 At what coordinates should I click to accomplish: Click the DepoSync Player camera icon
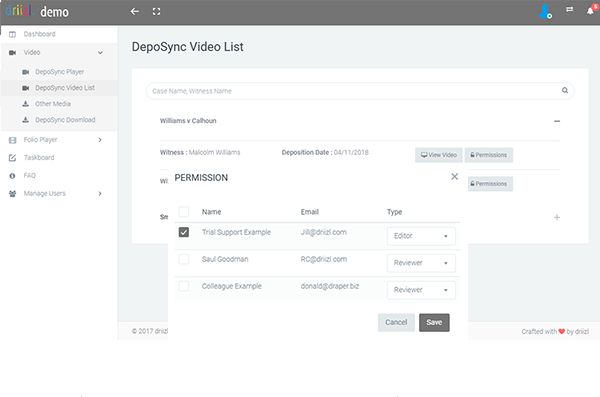point(26,72)
